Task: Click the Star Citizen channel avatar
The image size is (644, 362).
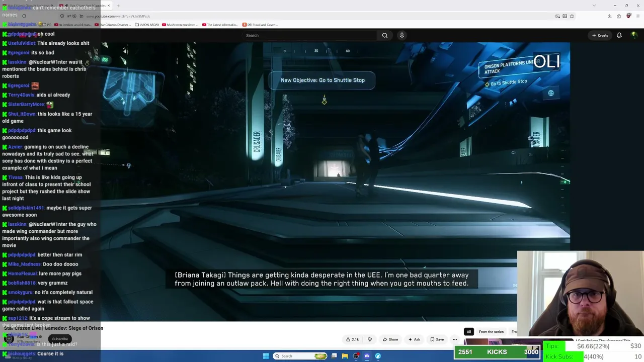Action: (9, 339)
